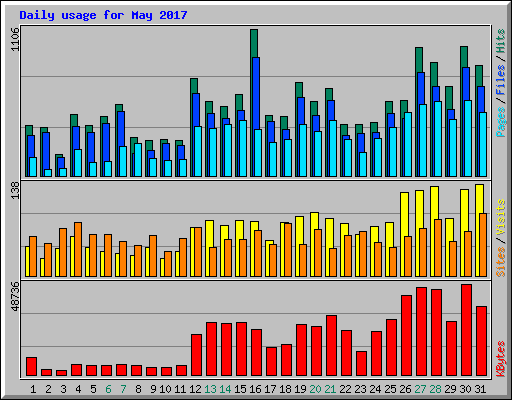Click green weekend day 27 label
This screenshot has width=512, height=400.
(x=420, y=389)
